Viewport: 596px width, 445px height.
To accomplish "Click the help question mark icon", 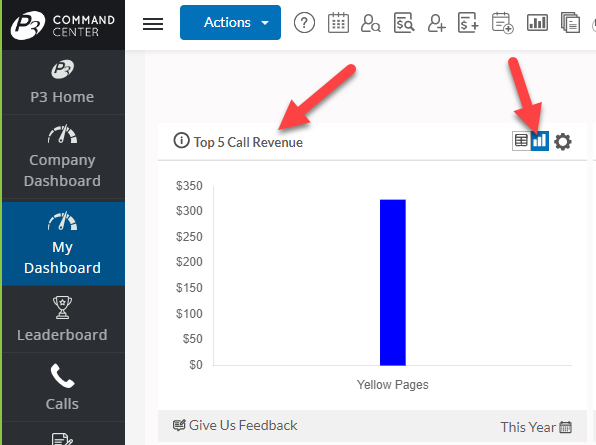I will click(x=304, y=23).
